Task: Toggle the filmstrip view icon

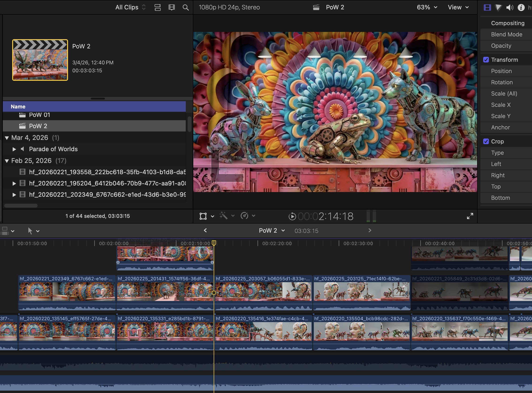Action: pyautogui.click(x=172, y=7)
